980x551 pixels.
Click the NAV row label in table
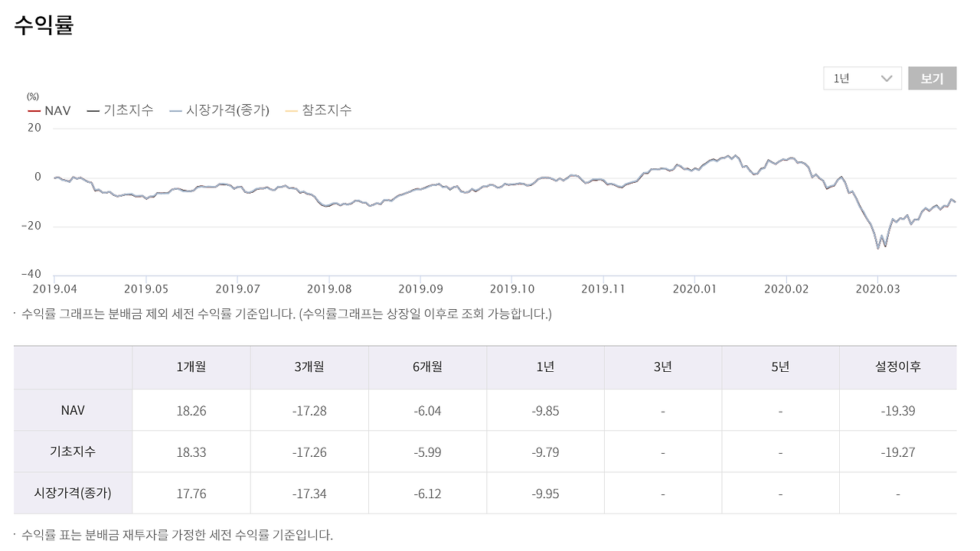[x=73, y=410]
